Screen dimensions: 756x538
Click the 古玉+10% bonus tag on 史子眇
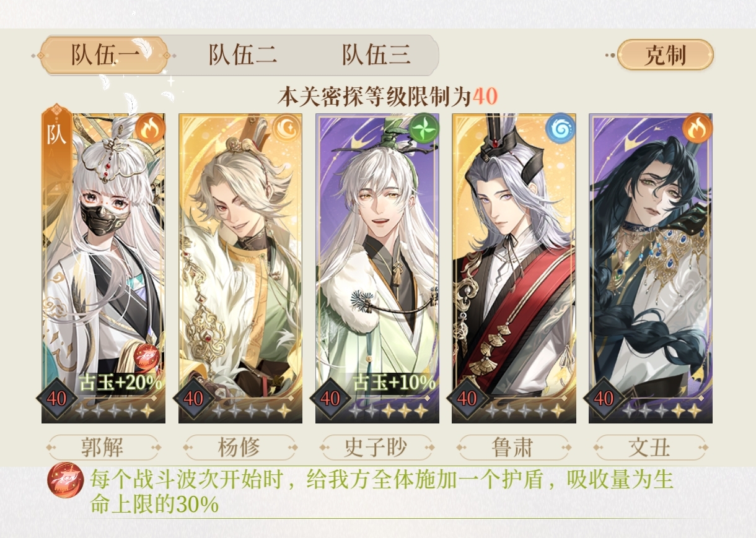tap(394, 383)
